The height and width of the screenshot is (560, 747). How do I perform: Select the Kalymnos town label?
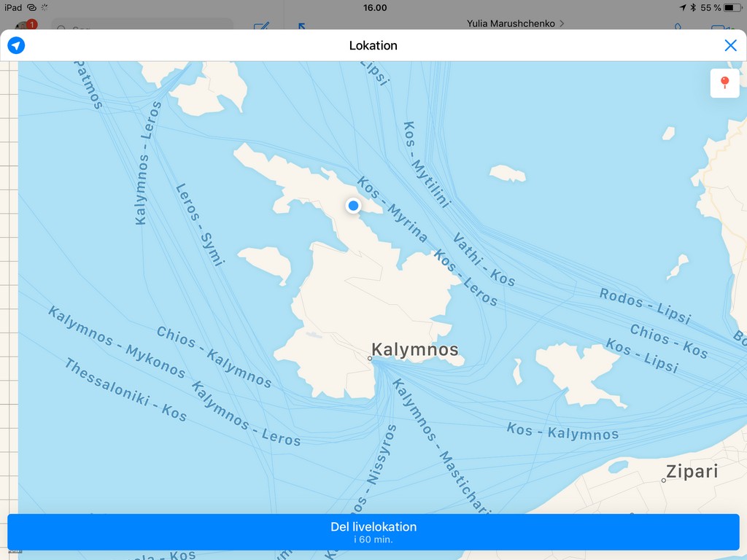click(x=414, y=349)
